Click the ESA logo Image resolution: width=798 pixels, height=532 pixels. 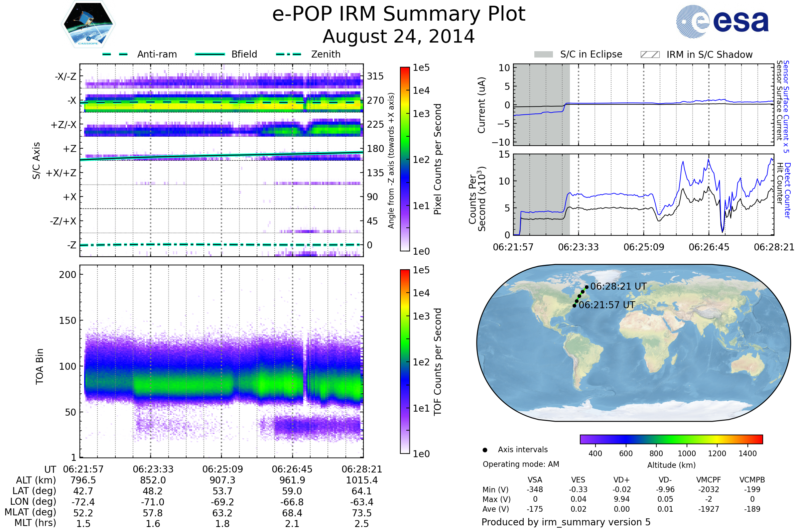(722, 21)
